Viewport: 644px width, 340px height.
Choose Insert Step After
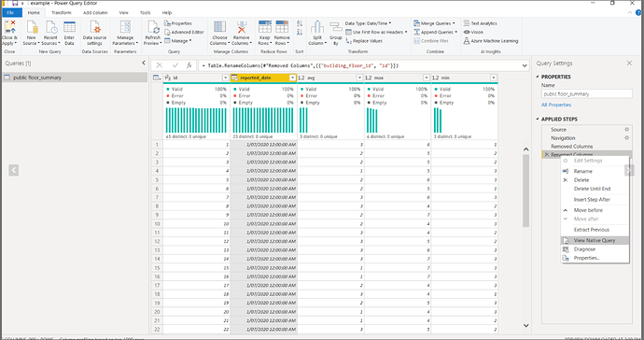click(x=595, y=199)
